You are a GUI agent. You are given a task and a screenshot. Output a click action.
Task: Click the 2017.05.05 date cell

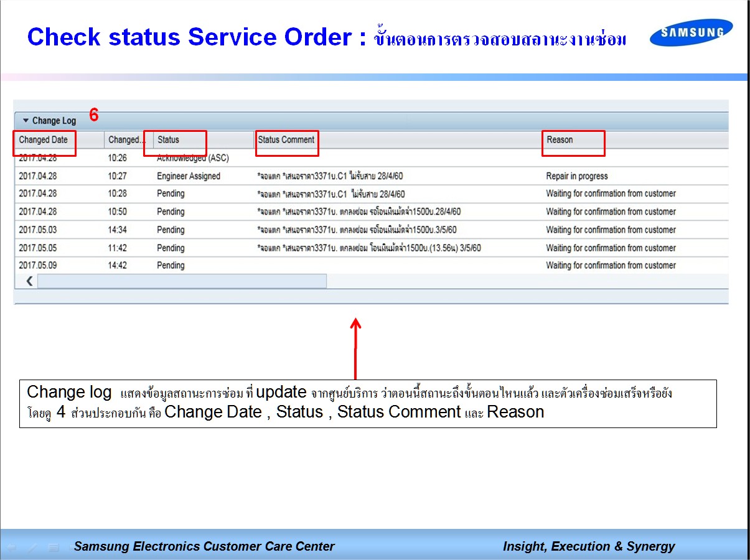[x=37, y=248]
